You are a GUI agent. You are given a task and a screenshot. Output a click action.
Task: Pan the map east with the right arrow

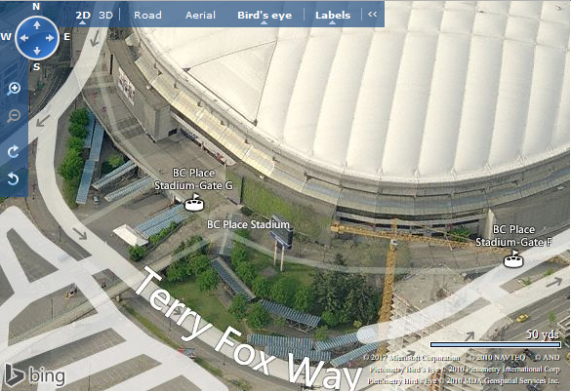[50, 38]
